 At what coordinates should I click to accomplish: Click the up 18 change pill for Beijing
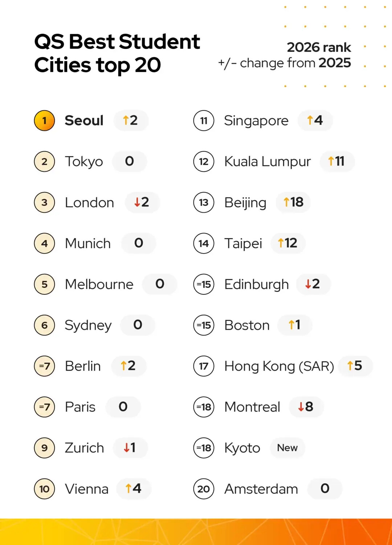pyautogui.click(x=293, y=202)
